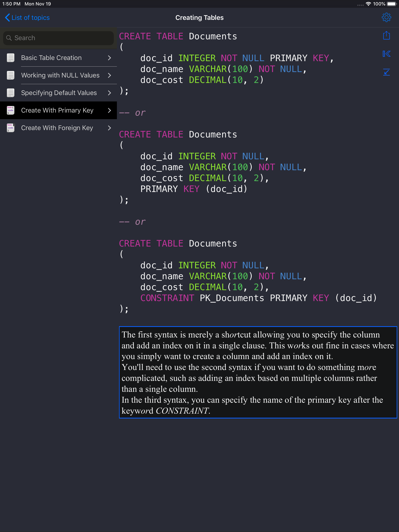399x532 pixels.
Task: Click the battery indicator showing 100%
Action: tap(389, 4)
